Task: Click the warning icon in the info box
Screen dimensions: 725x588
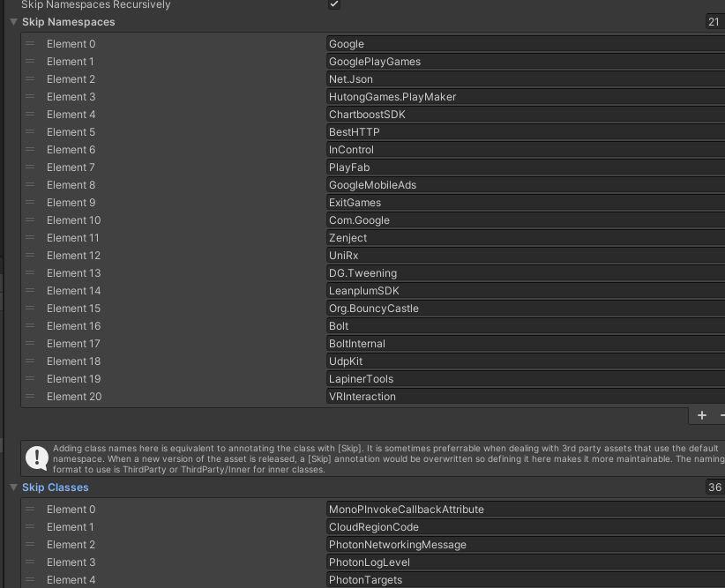Action: (x=37, y=458)
